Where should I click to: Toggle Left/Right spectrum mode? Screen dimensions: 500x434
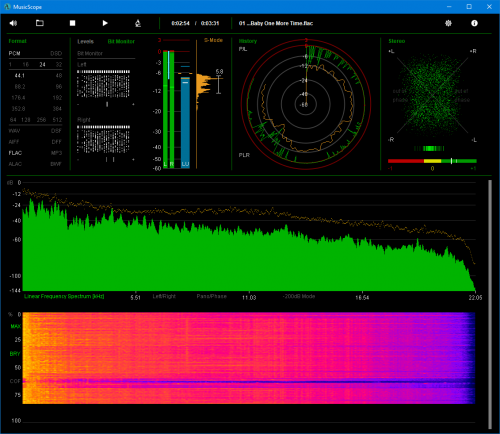[x=164, y=296]
